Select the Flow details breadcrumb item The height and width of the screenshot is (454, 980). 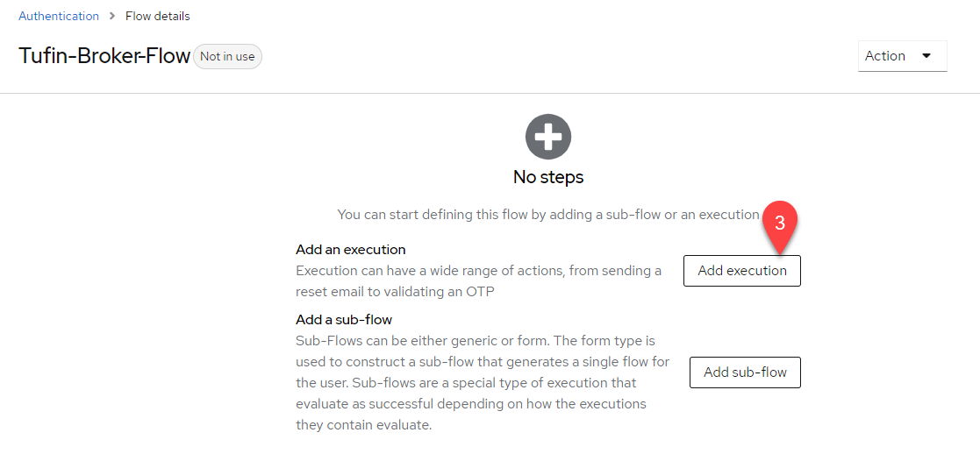158,16
